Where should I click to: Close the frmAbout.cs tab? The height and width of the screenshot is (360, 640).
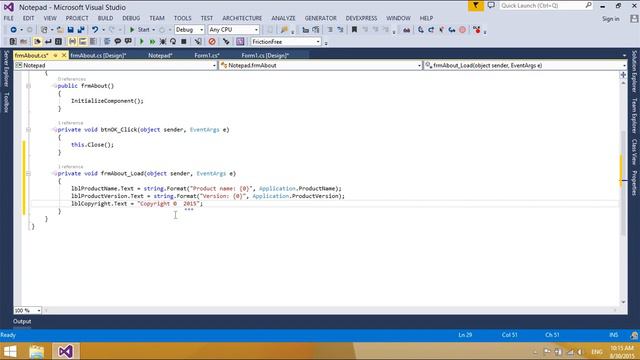coord(64,55)
